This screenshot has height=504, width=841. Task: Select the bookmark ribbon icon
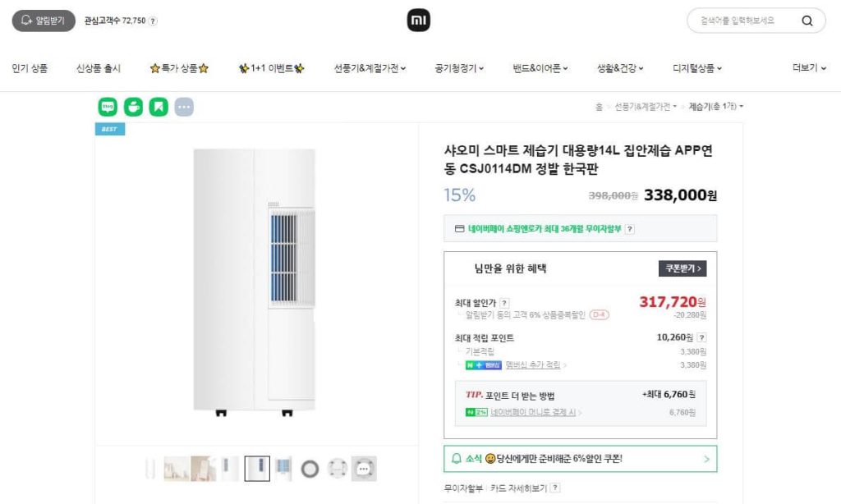pos(158,107)
